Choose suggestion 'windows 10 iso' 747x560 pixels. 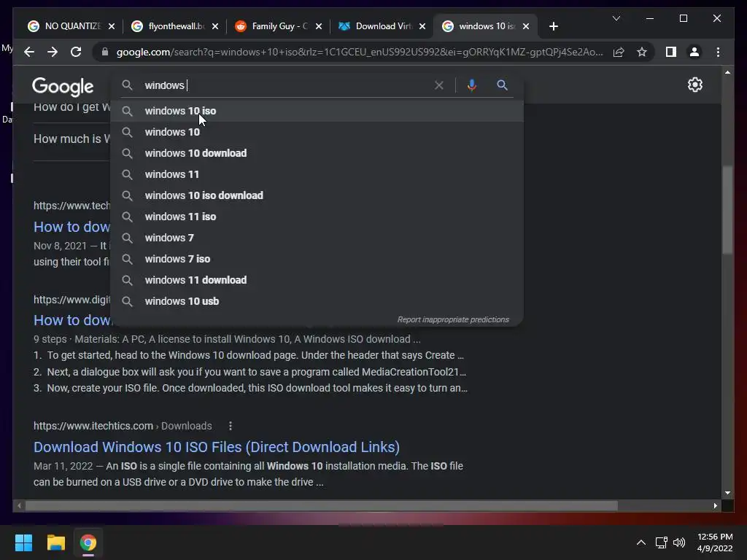point(317,111)
